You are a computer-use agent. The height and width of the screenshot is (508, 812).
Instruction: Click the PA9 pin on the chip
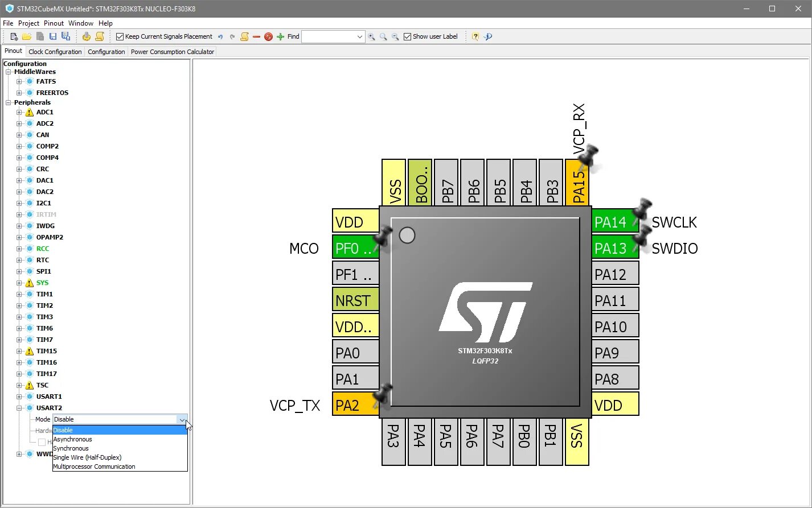pos(615,353)
